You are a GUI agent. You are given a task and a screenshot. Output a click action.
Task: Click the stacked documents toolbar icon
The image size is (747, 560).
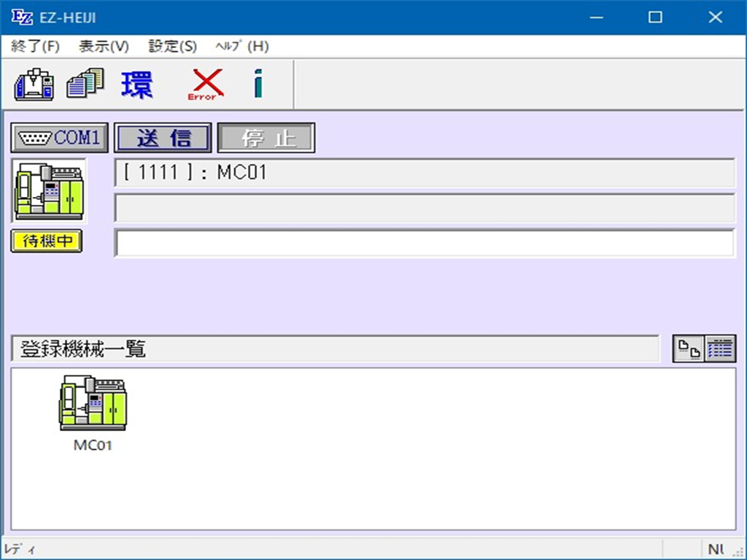(85, 83)
